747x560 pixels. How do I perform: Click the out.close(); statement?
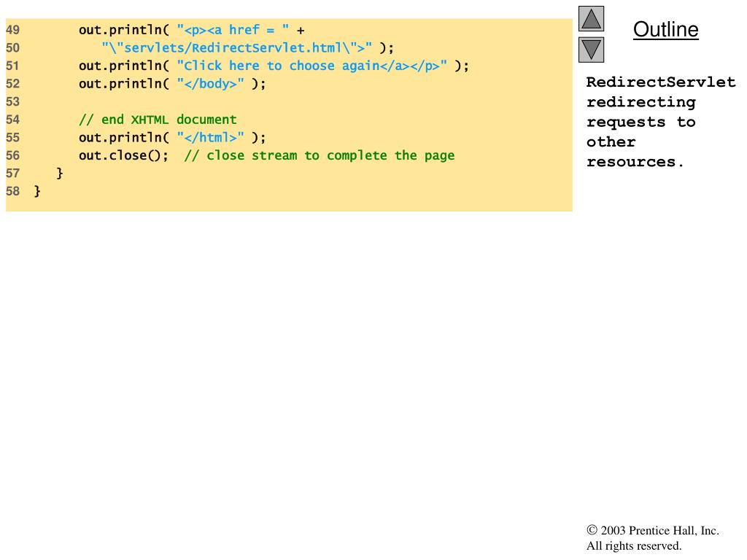pyautogui.click(x=123, y=156)
